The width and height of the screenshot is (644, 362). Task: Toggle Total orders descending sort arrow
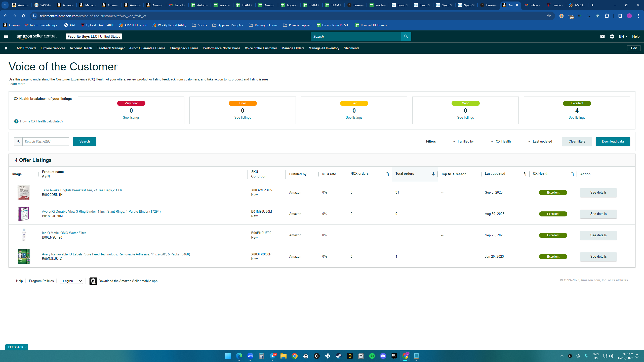[433, 174]
